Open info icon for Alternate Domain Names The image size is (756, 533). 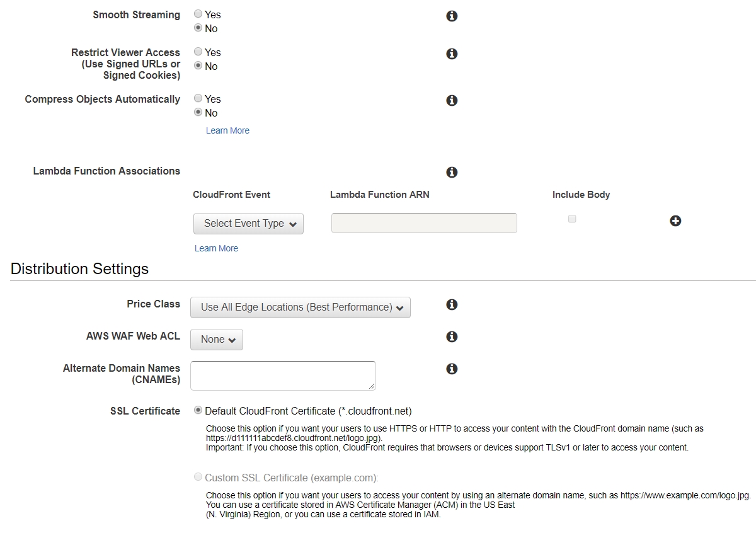(x=452, y=369)
